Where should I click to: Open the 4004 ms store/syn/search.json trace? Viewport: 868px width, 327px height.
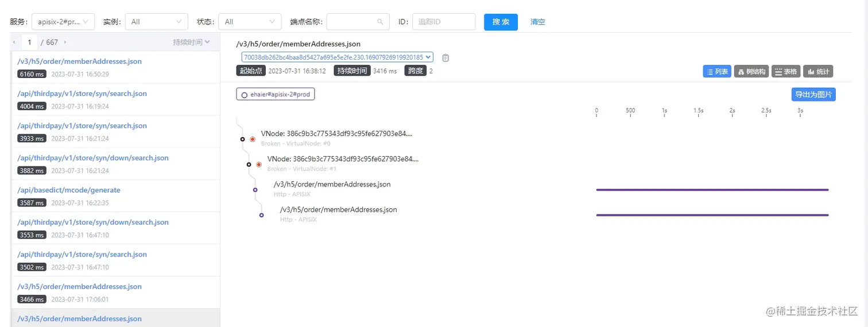(x=115, y=100)
